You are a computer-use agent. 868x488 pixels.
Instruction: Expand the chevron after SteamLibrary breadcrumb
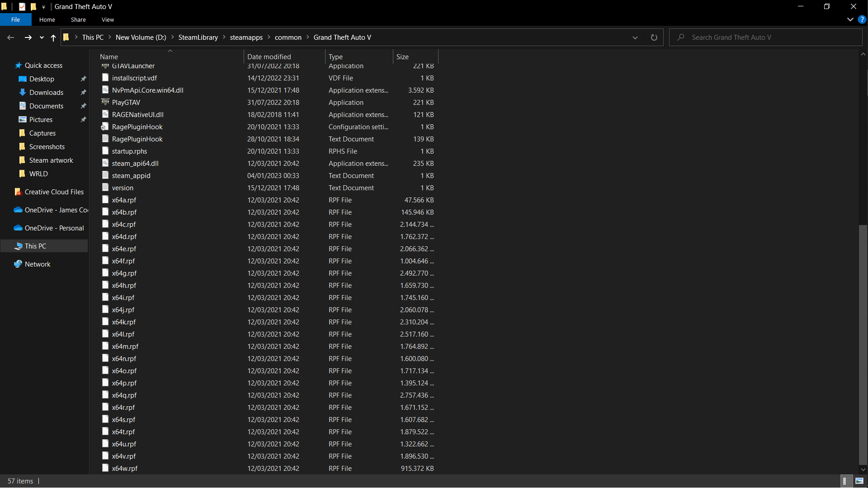pos(224,38)
